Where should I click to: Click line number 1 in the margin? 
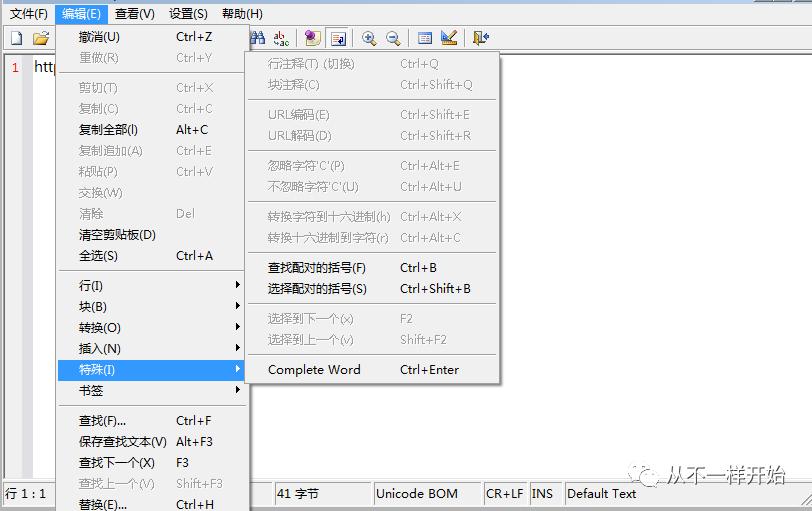click(x=15, y=67)
